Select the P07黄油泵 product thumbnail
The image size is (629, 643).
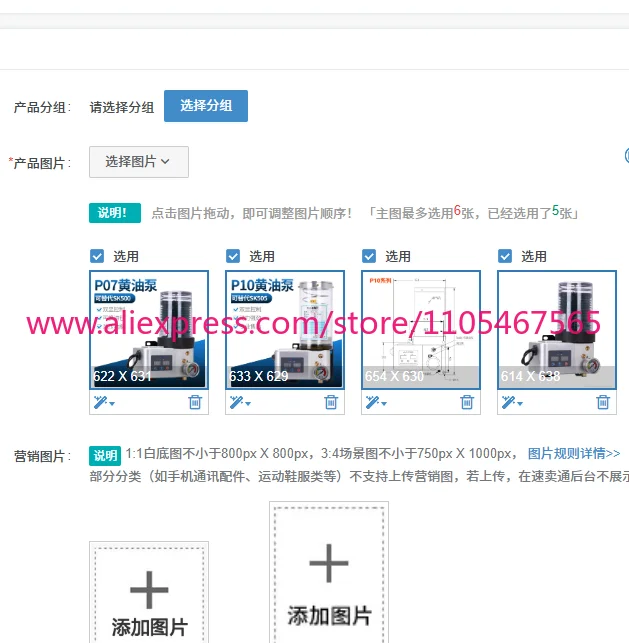(x=149, y=330)
